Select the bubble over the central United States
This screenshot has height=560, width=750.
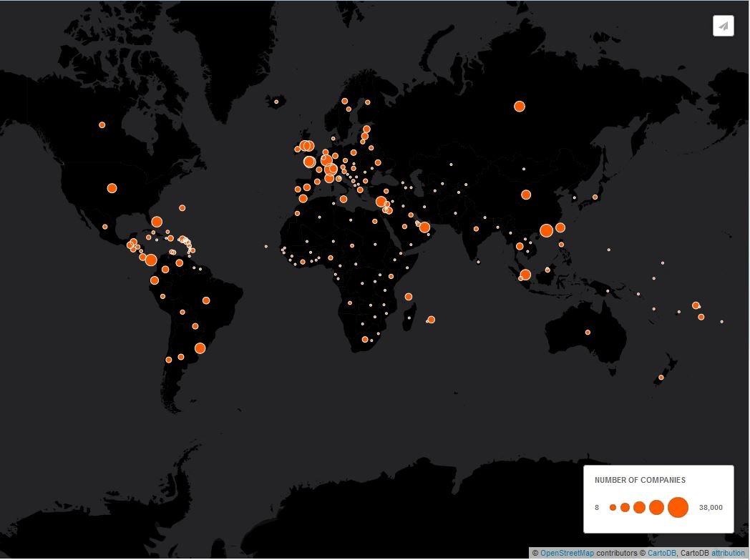[x=112, y=188]
